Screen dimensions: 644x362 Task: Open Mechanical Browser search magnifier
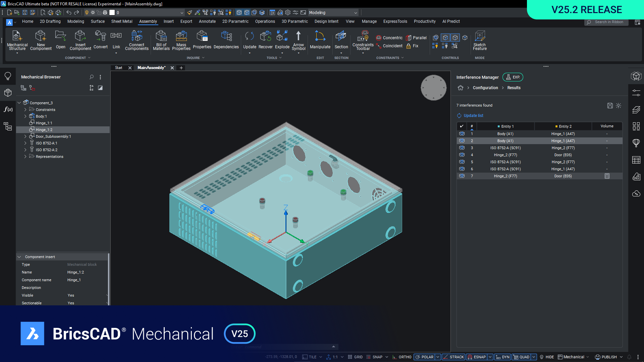click(92, 77)
